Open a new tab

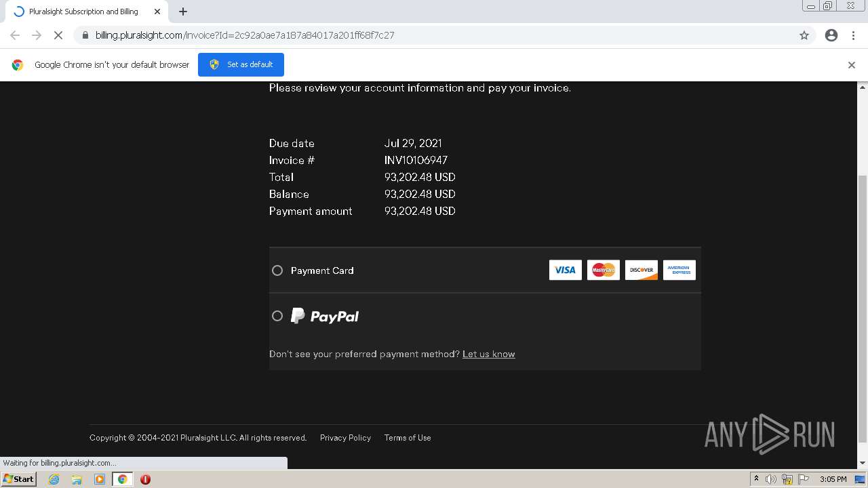point(183,12)
